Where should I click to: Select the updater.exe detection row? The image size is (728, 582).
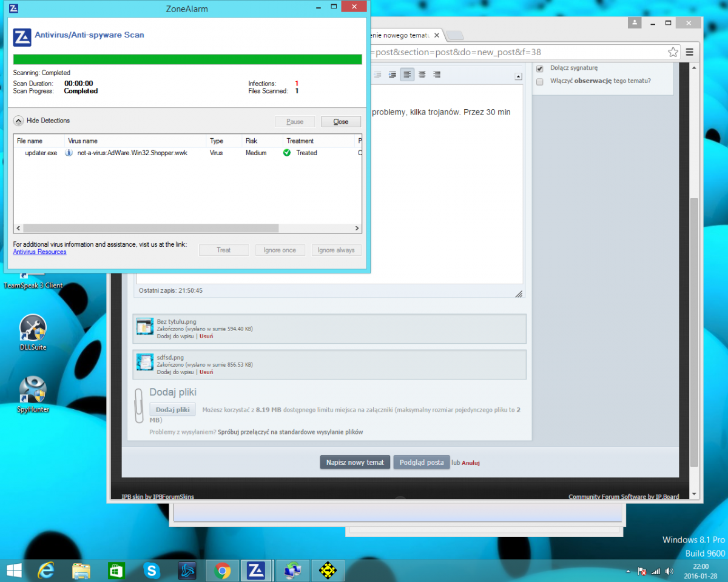tap(187, 153)
